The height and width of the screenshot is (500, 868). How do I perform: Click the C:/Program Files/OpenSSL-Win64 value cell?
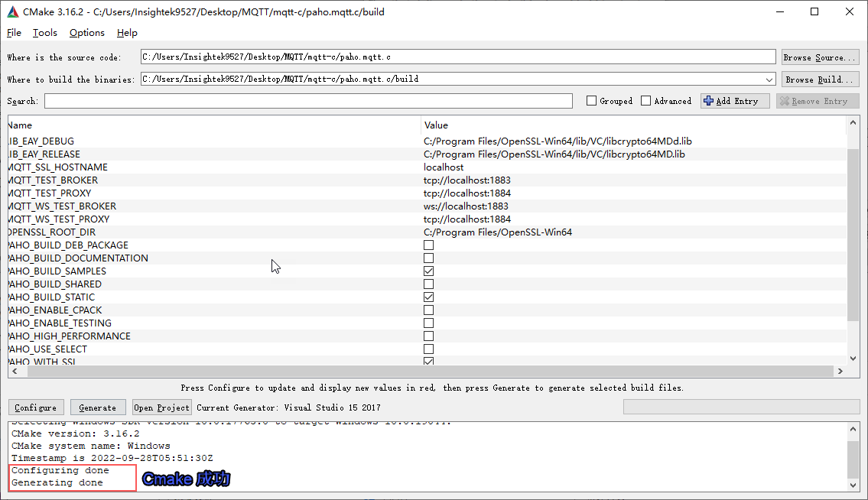(498, 232)
